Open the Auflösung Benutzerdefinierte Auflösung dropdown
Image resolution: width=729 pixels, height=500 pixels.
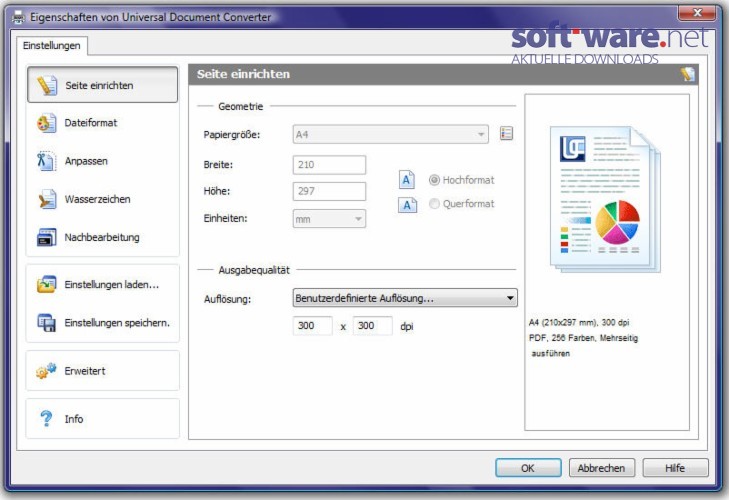click(405, 298)
